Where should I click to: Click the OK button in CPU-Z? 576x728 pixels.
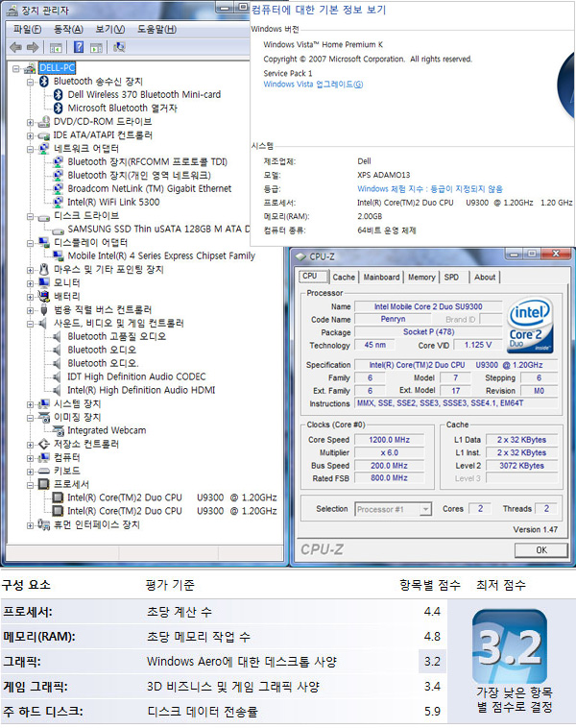(x=541, y=550)
